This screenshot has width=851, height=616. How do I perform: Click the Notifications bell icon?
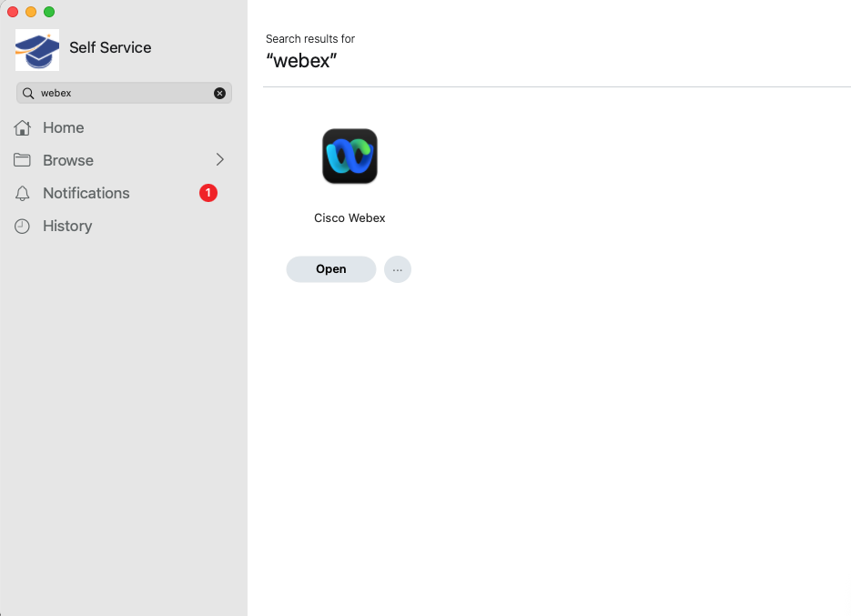[22, 193]
